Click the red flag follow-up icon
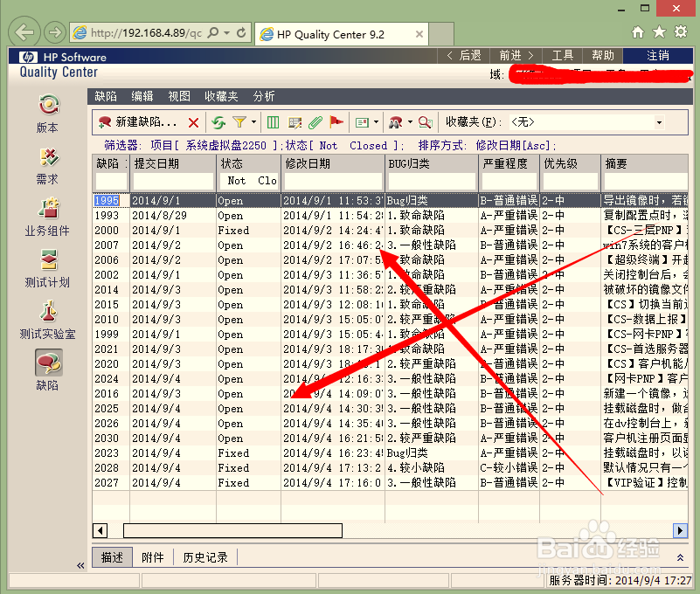This screenshot has height=594, width=700. [336, 121]
